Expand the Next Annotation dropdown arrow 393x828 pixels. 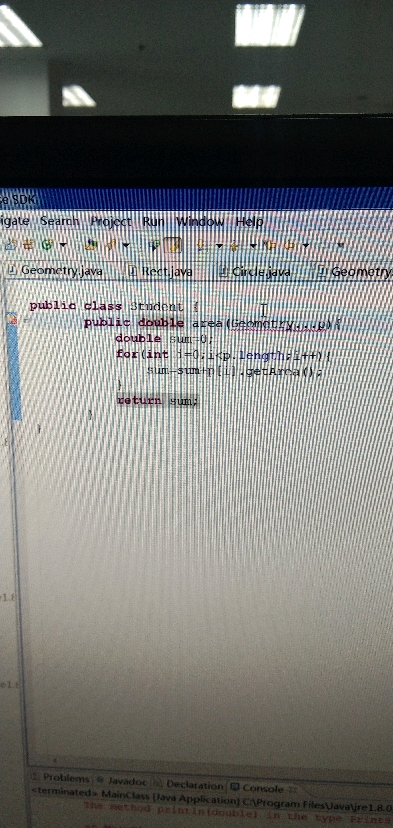(218, 246)
